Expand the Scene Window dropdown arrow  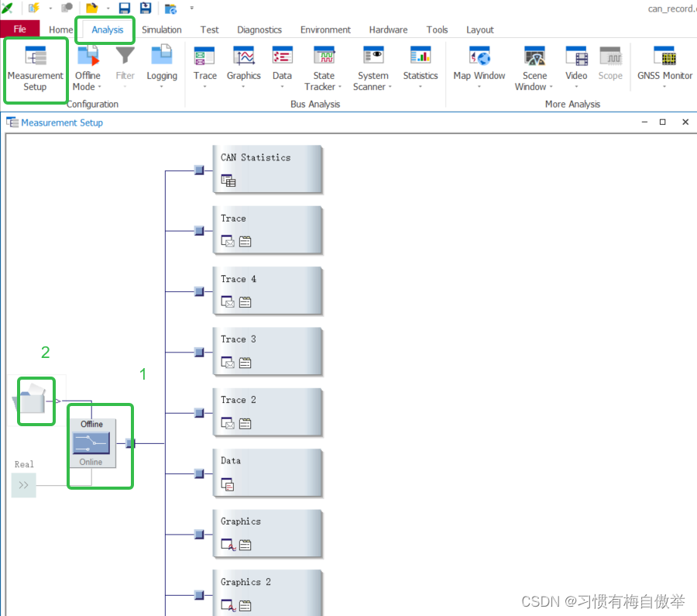click(x=551, y=88)
